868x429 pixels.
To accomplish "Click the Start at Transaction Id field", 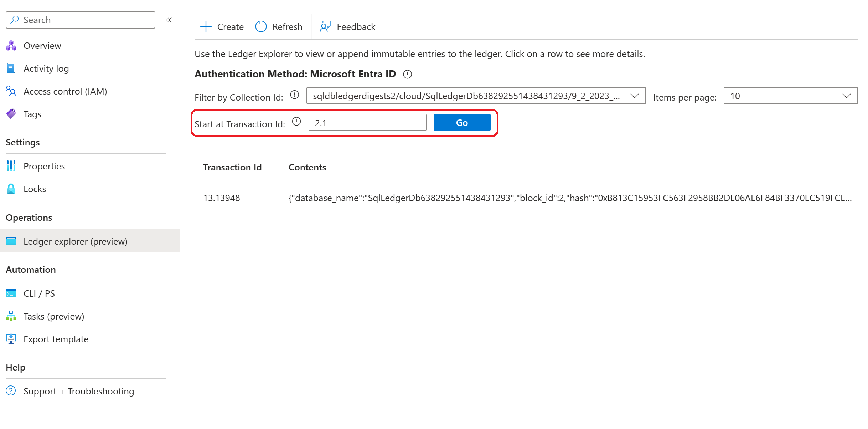I will click(x=367, y=123).
